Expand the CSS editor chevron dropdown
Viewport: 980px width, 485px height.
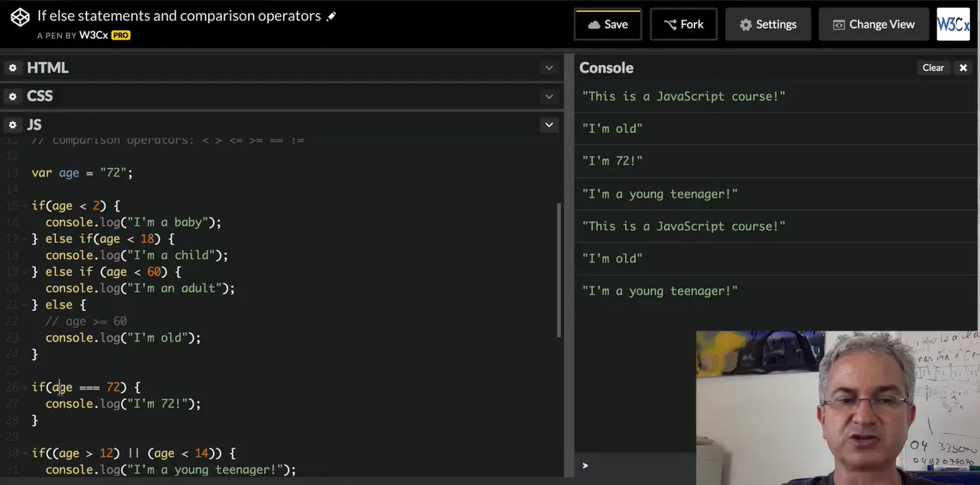click(549, 96)
